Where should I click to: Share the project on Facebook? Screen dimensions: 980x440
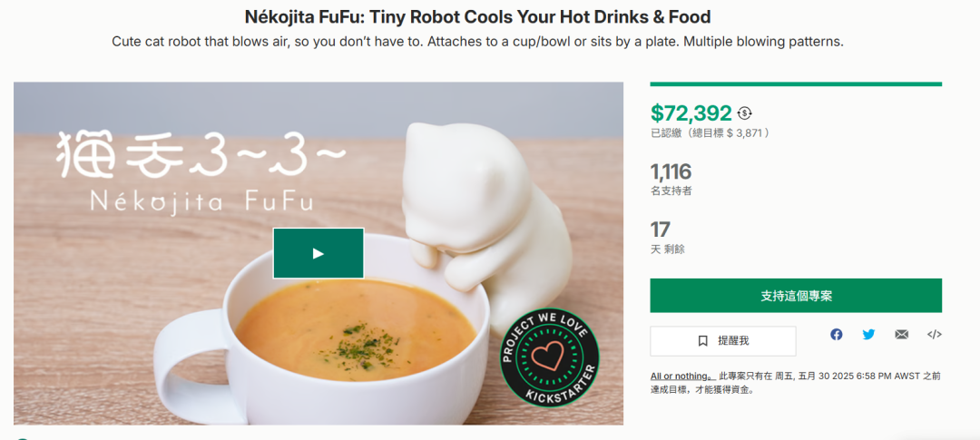click(x=837, y=335)
